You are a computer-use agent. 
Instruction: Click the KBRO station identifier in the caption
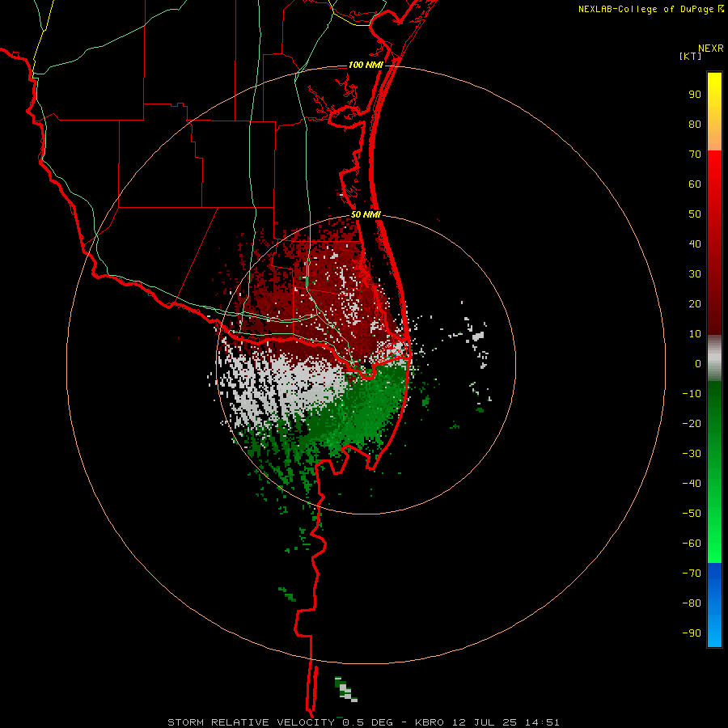coord(429,722)
